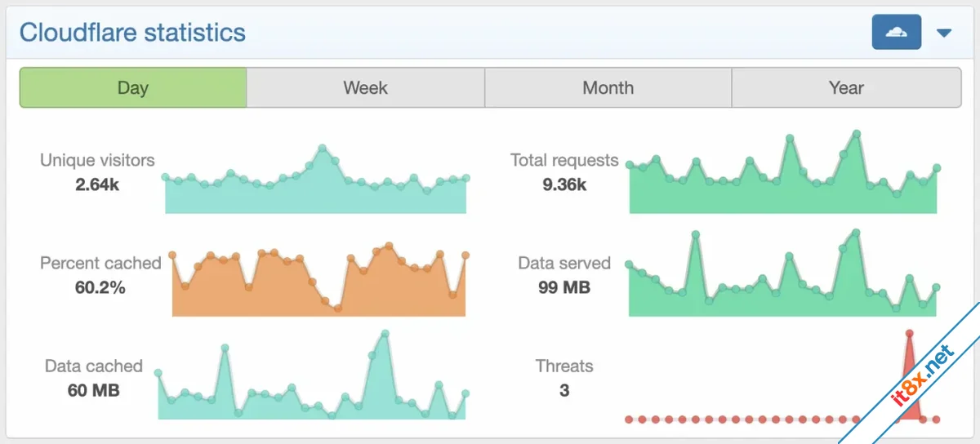
Task: Click the Cloudflare statistics heading
Action: point(132,33)
